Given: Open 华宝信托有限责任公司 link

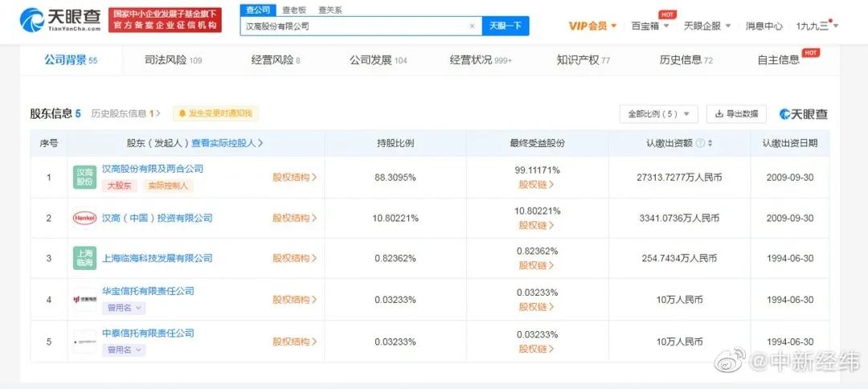Looking at the screenshot, I should point(149,291).
